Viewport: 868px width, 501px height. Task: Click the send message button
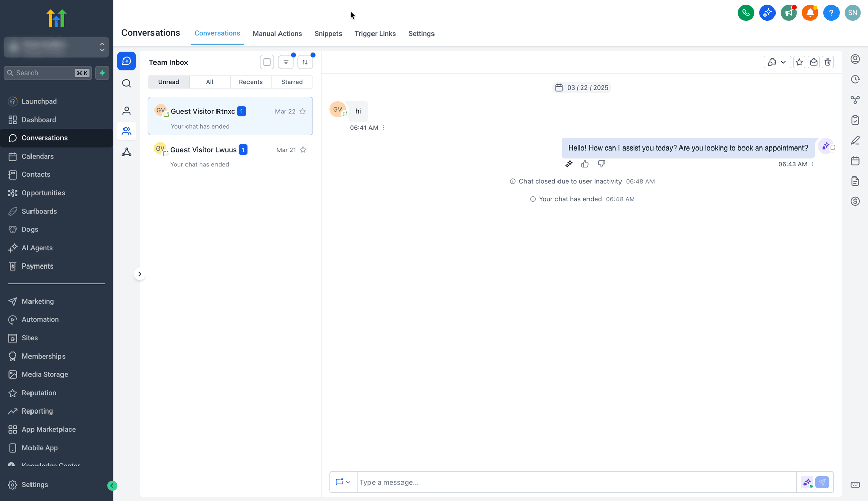[x=822, y=482]
